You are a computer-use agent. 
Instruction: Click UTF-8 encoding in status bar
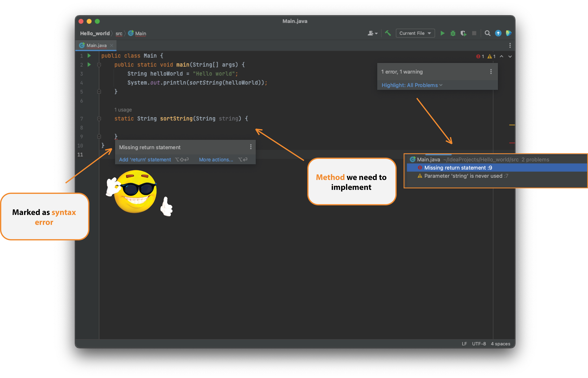479,344
